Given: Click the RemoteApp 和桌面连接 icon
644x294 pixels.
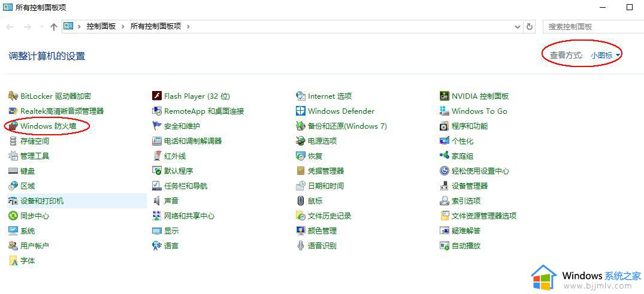Looking at the screenshot, I should pos(157,111).
